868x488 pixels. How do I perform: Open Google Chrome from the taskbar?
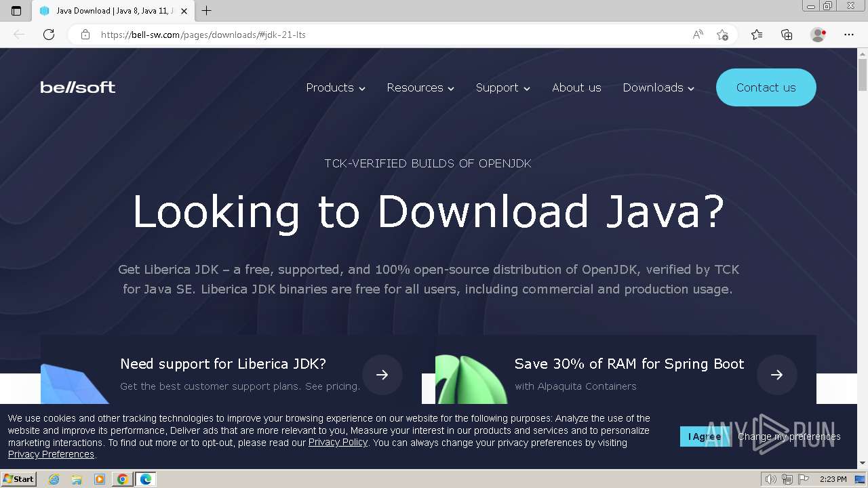coord(123,479)
